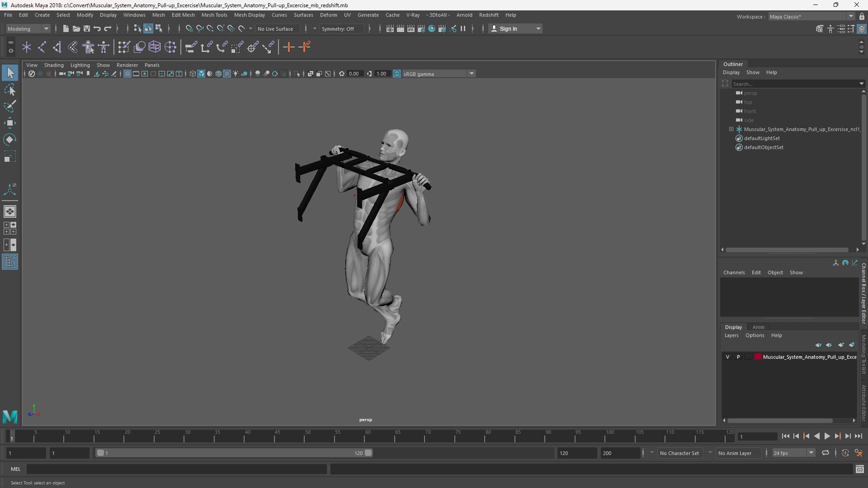868x488 pixels.
Task: Click the Outliner search field
Action: 797,84
